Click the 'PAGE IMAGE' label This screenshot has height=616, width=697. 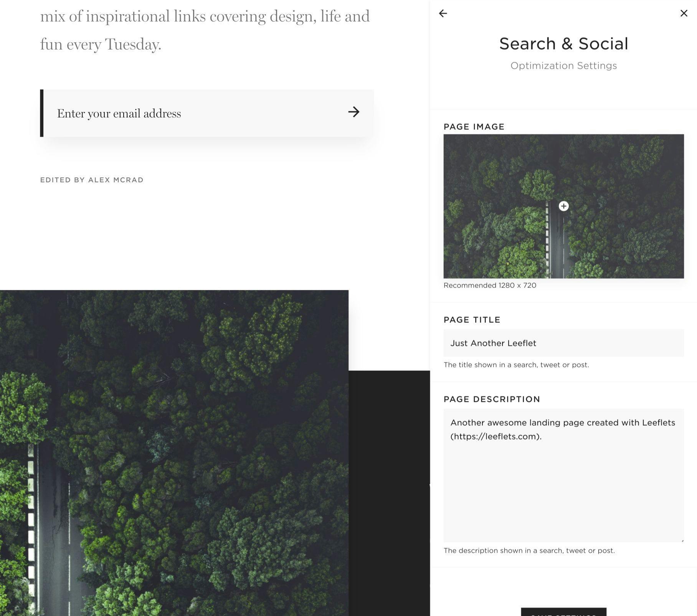(474, 127)
